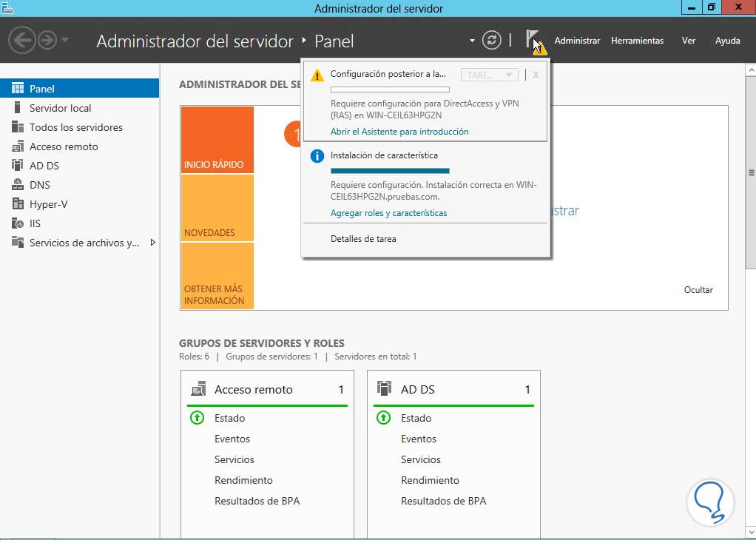
Task: Click the refresh icon in the header
Action: 491,40
